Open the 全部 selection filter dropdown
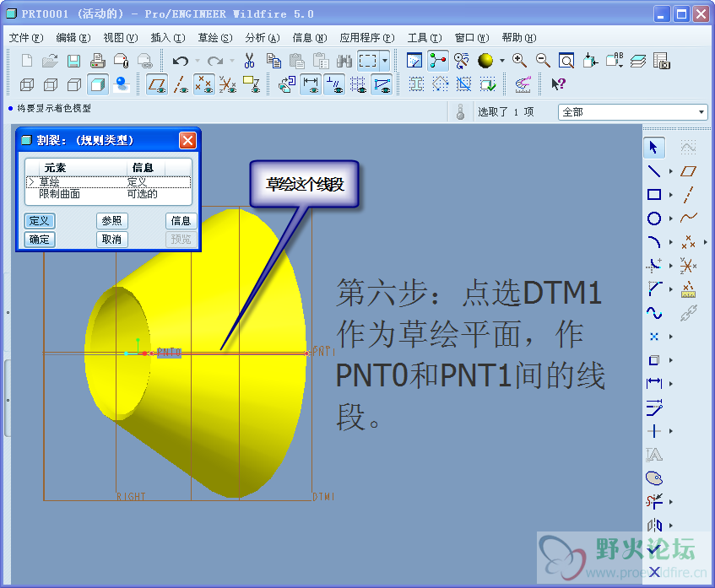The width and height of the screenshot is (715, 588). [x=701, y=111]
